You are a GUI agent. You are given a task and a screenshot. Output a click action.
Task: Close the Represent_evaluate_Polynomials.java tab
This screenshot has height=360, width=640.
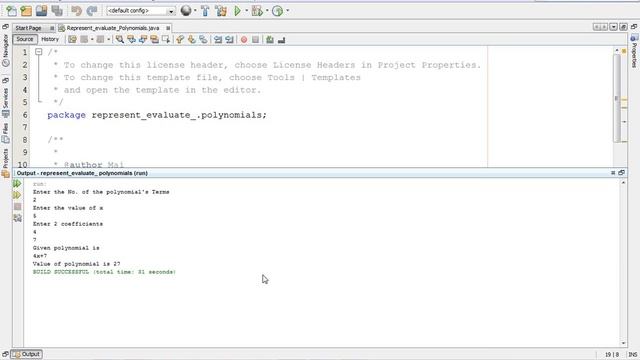pyautogui.click(x=168, y=28)
